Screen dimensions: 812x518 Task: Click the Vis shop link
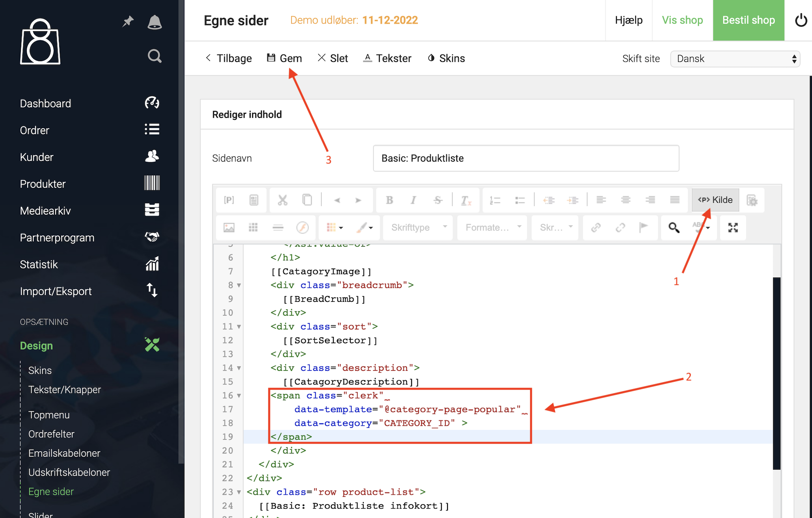(x=682, y=20)
